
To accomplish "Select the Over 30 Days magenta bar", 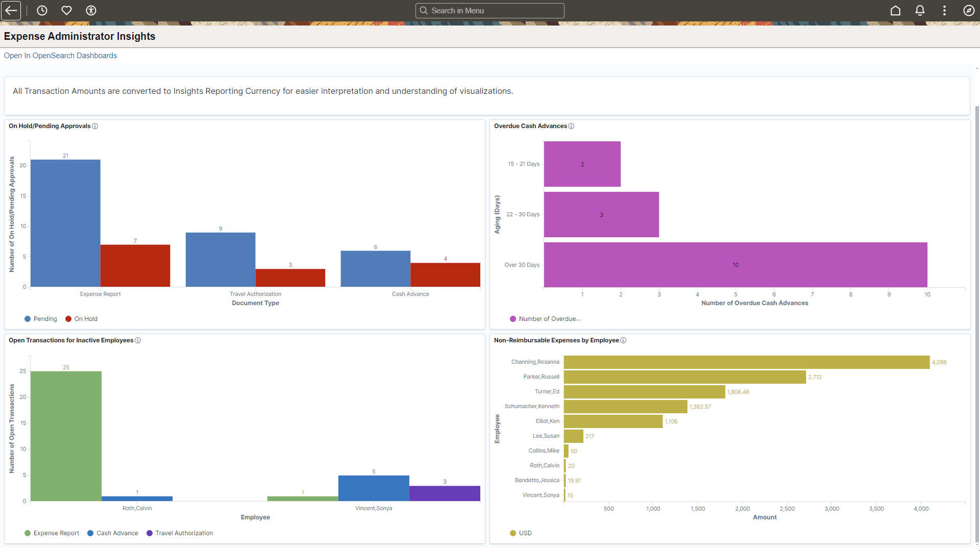I will click(x=735, y=264).
